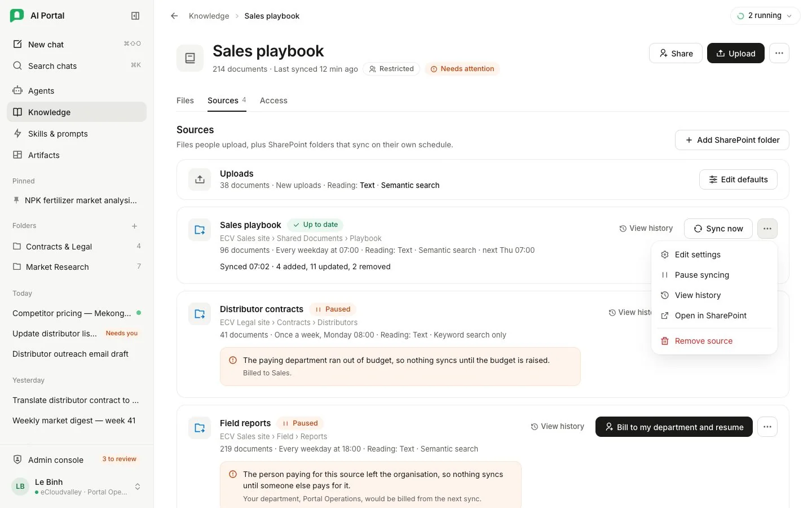Image resolution: width=812 pixels, height=508 pixels.
Task: Open the Market Research folder
Action: (77, 267)
